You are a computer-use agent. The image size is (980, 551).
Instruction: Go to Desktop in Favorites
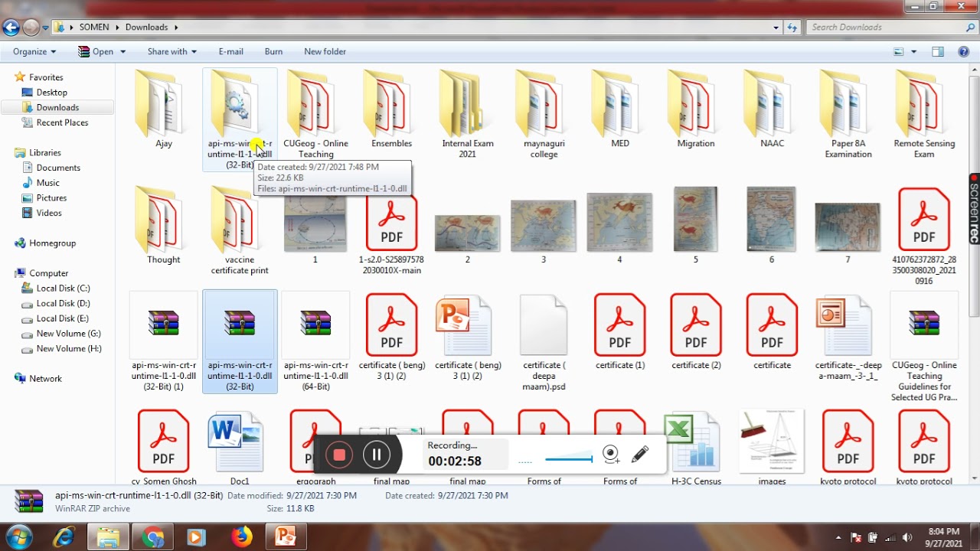(x=52, y=93)
